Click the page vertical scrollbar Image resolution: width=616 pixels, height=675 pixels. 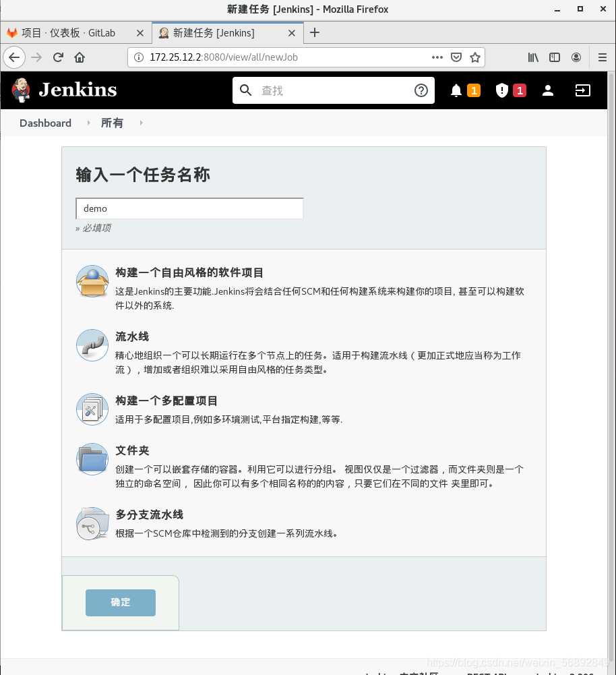611,366
